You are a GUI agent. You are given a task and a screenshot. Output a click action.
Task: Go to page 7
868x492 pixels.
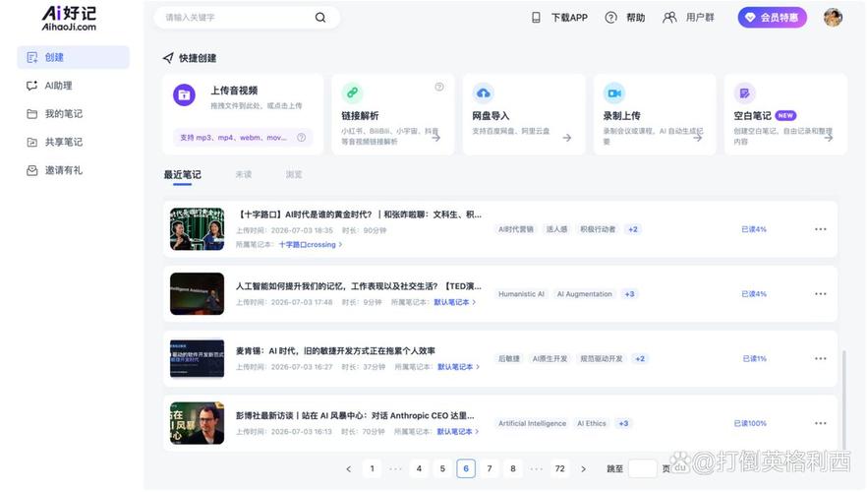point(490,468)
